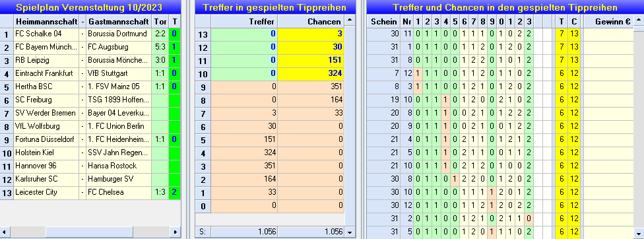Click the right scroll arrow under Spielplan table
This screenshot has width=644, height=239.
coord(176,232)
